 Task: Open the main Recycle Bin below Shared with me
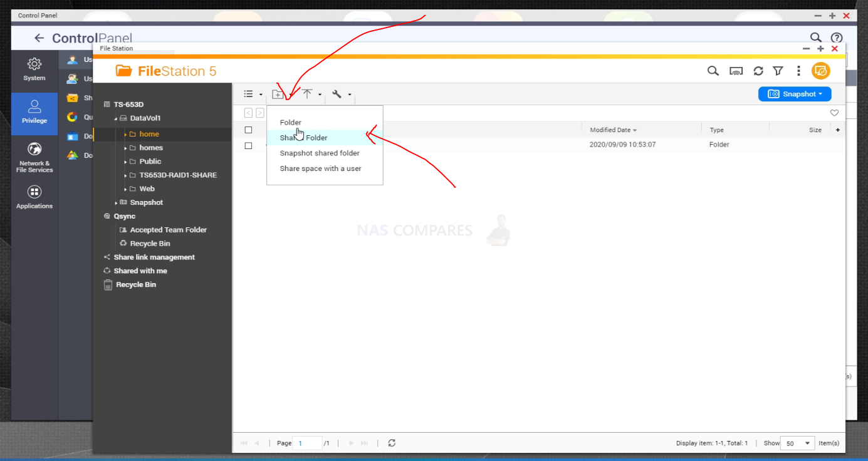tap(136, 285)
